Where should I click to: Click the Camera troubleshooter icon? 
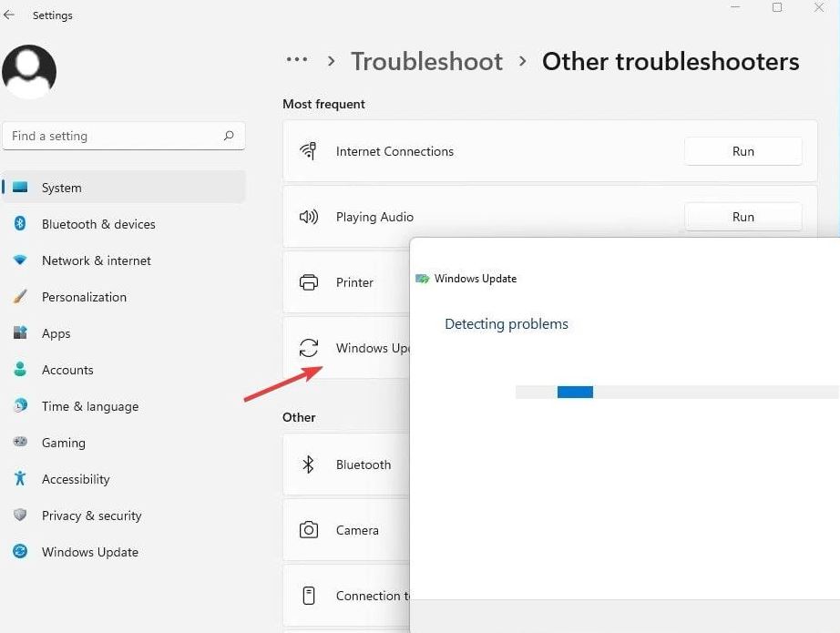[x=308, y=530]
